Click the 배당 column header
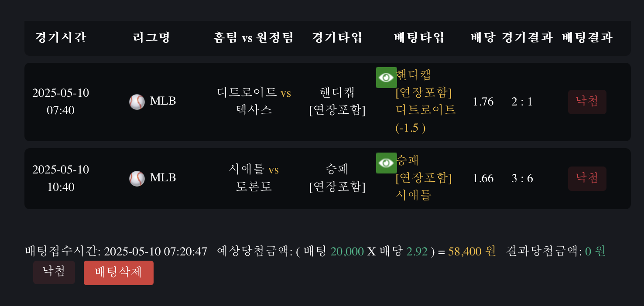 (483, 38)
